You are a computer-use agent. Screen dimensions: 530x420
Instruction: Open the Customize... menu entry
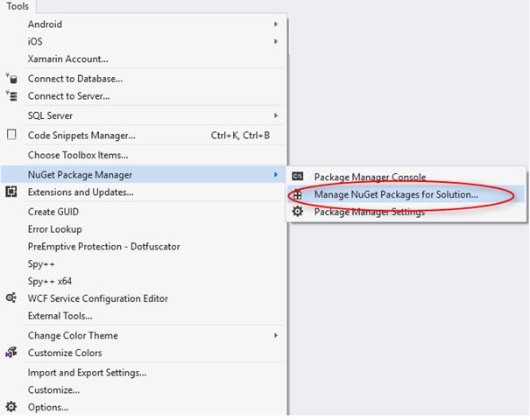(x=144, y=389)
